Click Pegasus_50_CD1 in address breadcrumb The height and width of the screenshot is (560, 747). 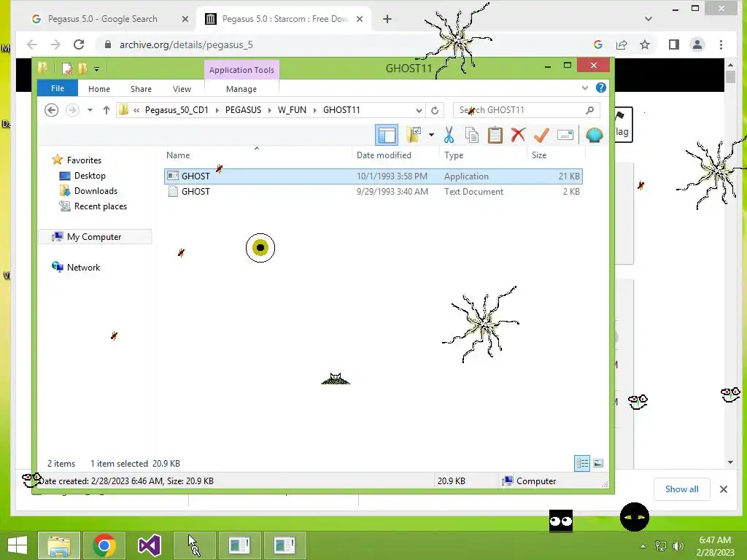177,110
